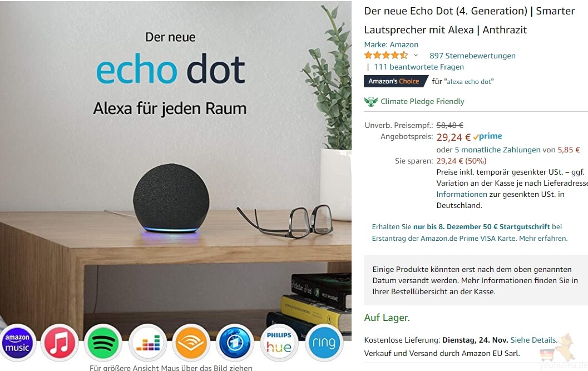The height and width of the screenshot is (371, 588).
Task: Open the 111 beantwortete Fragen link
Action: pos(419,67)
